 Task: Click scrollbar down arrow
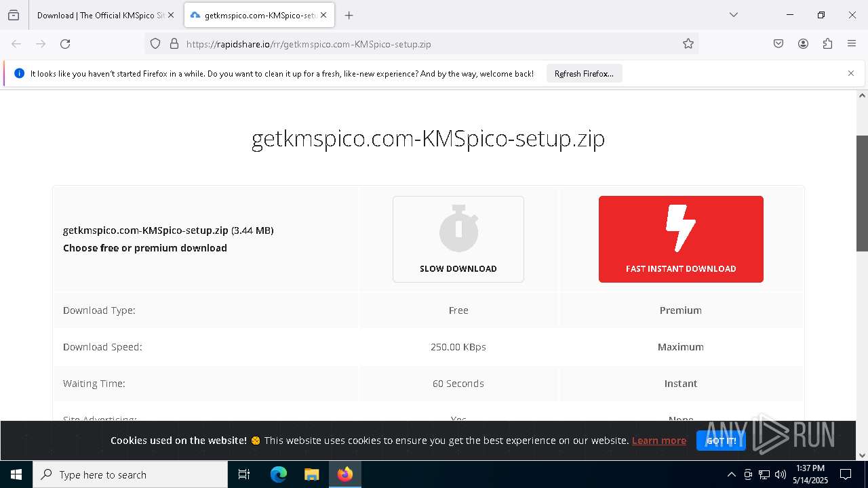(862, 455)
